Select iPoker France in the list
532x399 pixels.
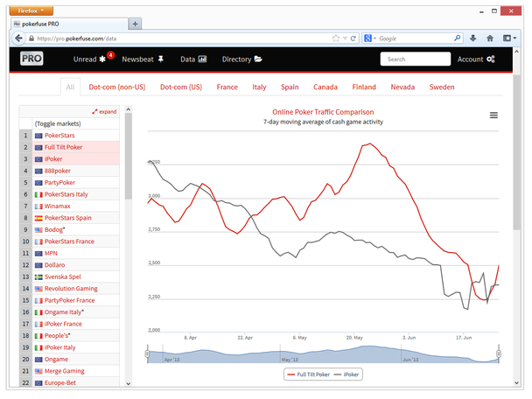[x=69, y=324]
